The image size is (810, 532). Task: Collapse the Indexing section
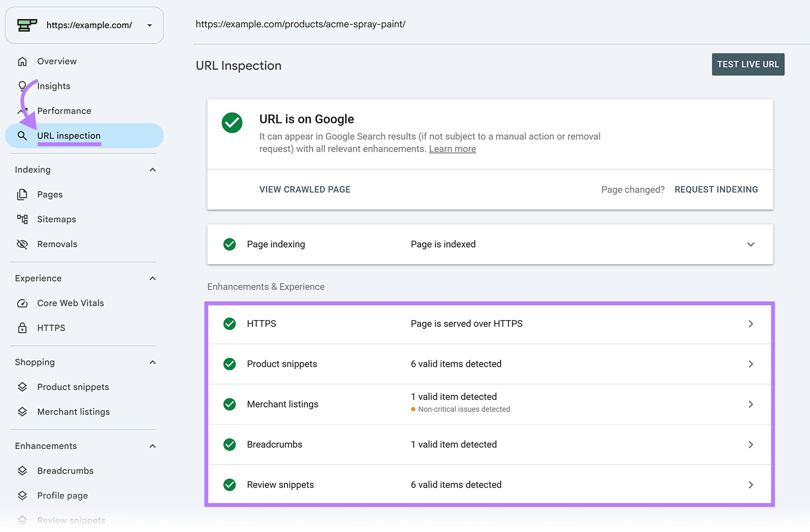pos(152,170)
